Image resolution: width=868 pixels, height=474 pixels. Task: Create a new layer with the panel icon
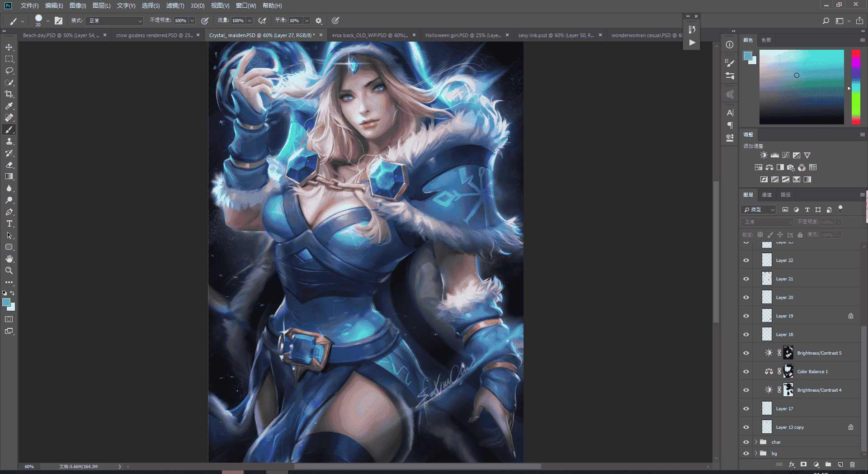[840, 464]
